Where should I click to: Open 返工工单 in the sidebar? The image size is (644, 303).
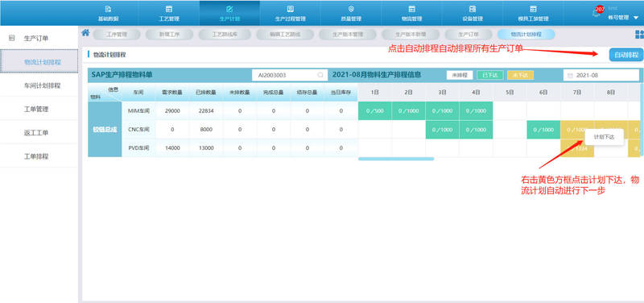click(x=39, y=132)
